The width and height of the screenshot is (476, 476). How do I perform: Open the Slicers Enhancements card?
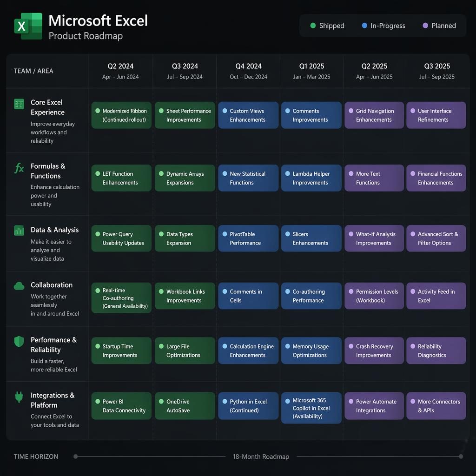311,238
